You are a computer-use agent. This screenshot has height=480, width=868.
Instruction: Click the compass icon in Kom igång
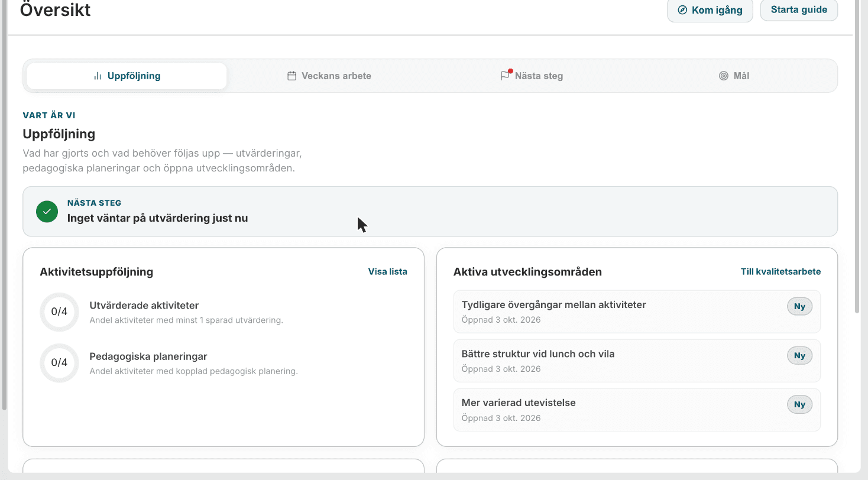[682, 10]
